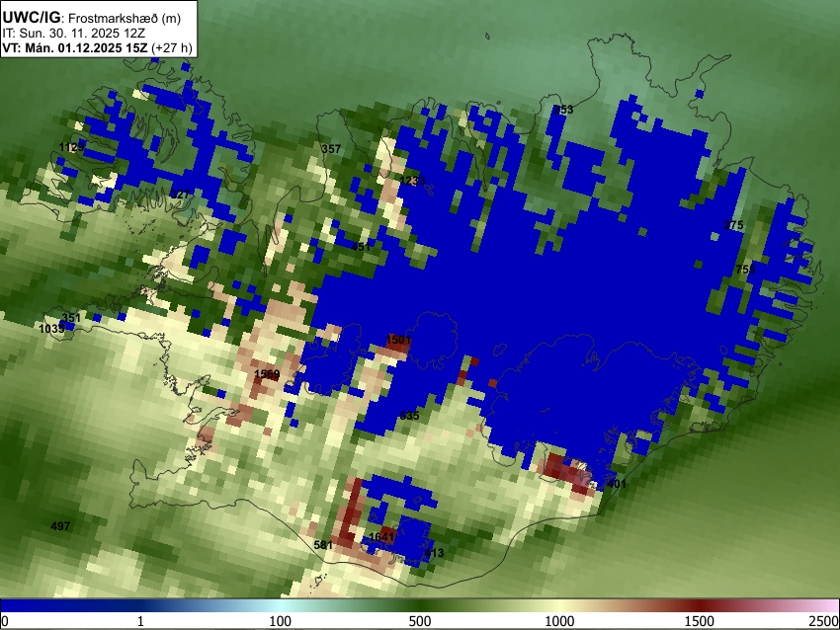Click the 351 value on Snæfellsnes
This screenshot has width=840, height=630.
71,318
